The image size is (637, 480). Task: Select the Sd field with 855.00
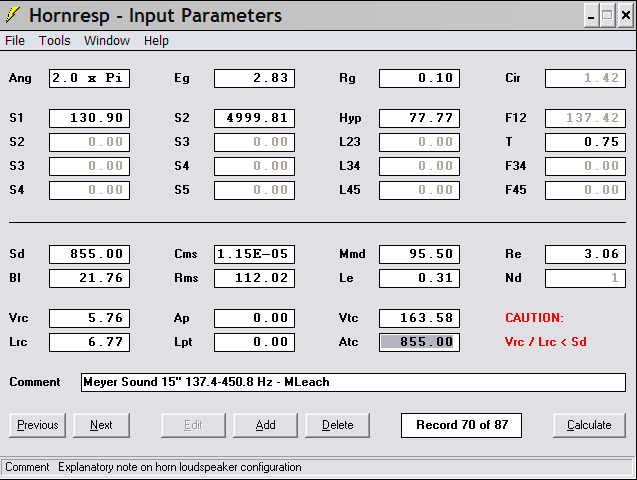[x=89, y=254]
